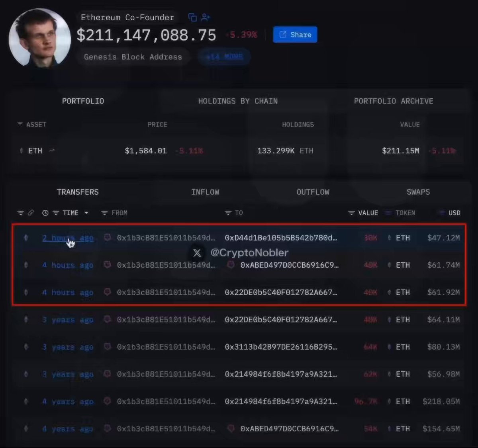Click the holdings value 133.299K ETH
Viewport: 478px width, 448px height.
click(x=285, y=151)
